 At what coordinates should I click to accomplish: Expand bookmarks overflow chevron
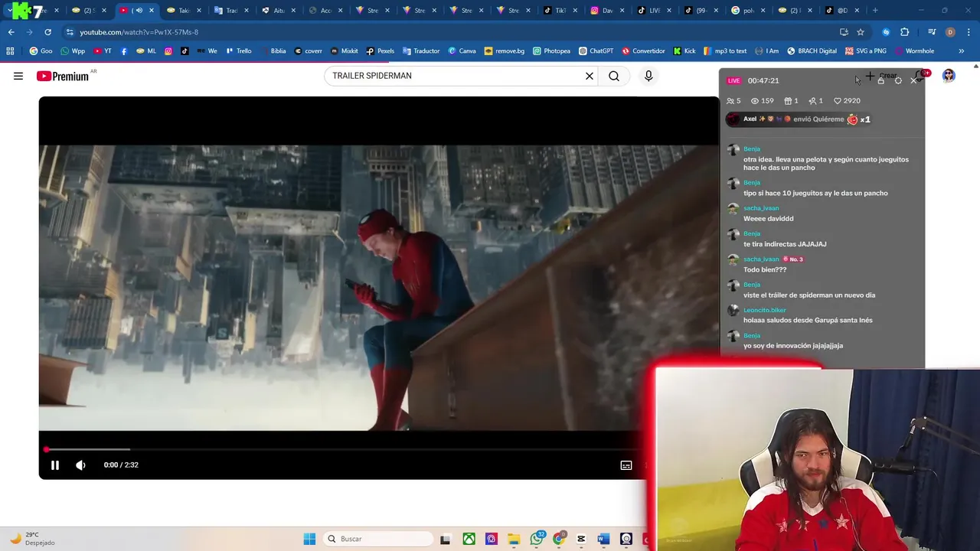pyautogui.click(x=961, y=51)
